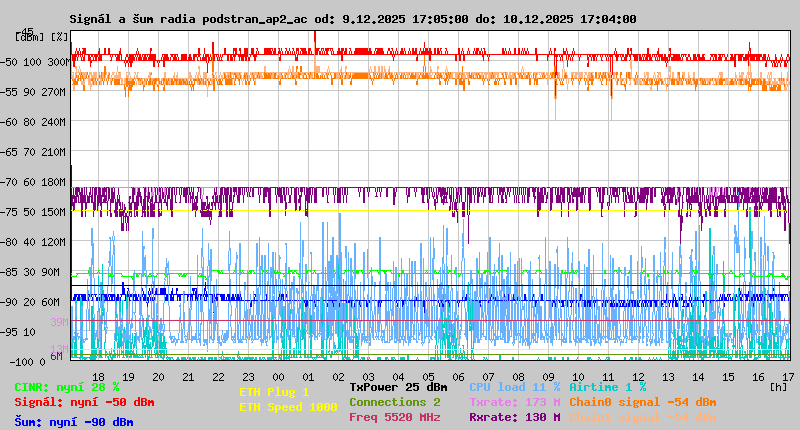Select the Connections 2 legend entry
800x430 pixels.
click(x=394, y=402)
